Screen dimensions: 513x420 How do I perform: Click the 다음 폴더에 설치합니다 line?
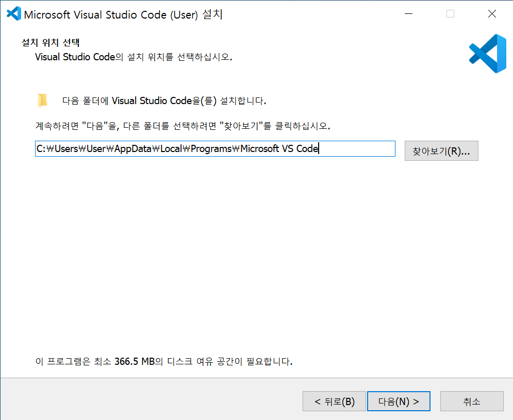164,100
